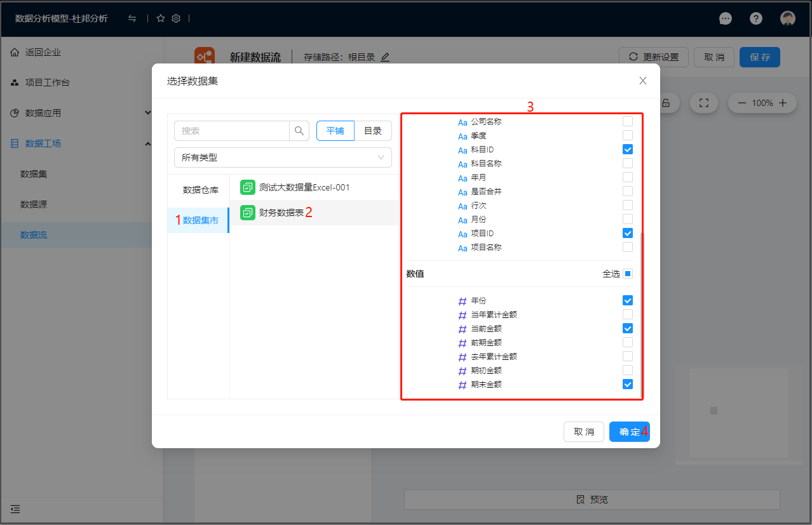Switch to the 数据仓库 tab
The height and width of the screenshot is (525, 812).
point(200,190)
